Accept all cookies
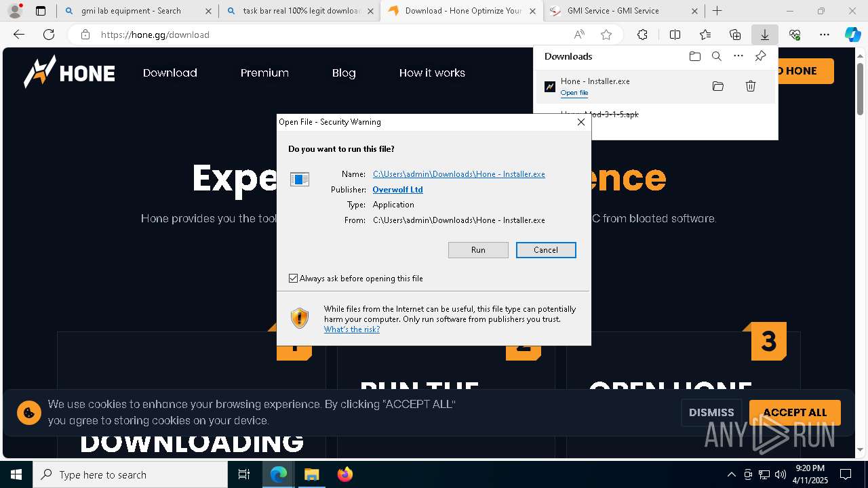Screen dimensions: 868x488 click(x=795, y=412)
